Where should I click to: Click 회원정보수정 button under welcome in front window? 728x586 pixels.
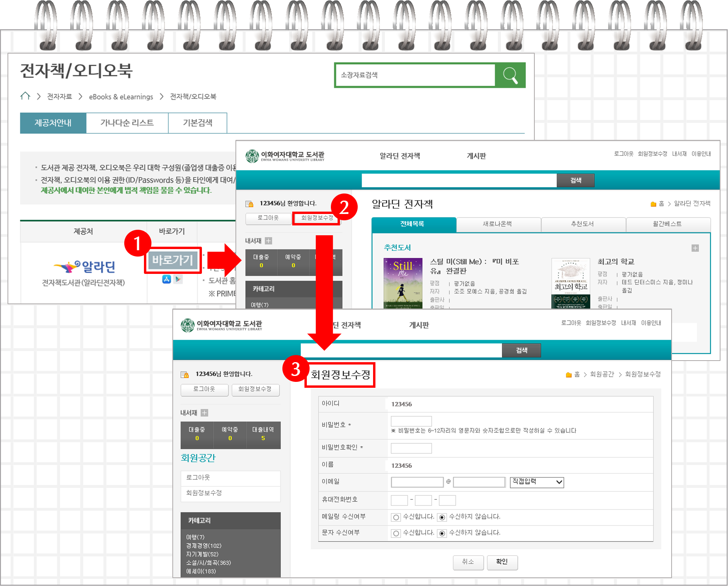pos(255,389)
